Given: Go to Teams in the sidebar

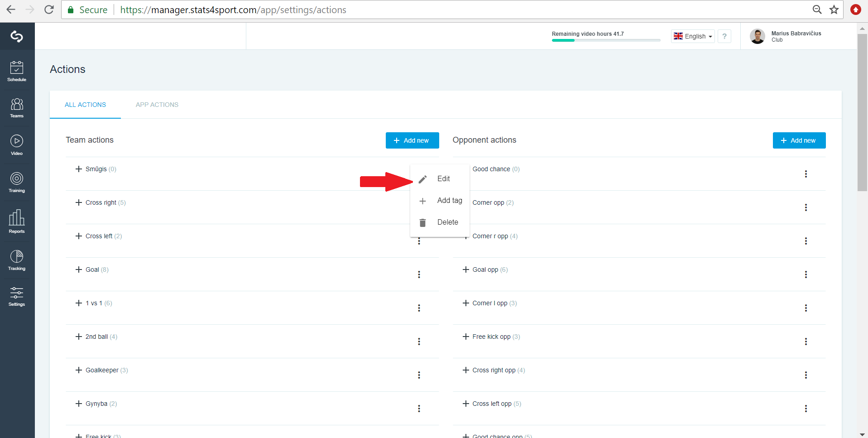Looking at the screenshot, I should 17,108.
